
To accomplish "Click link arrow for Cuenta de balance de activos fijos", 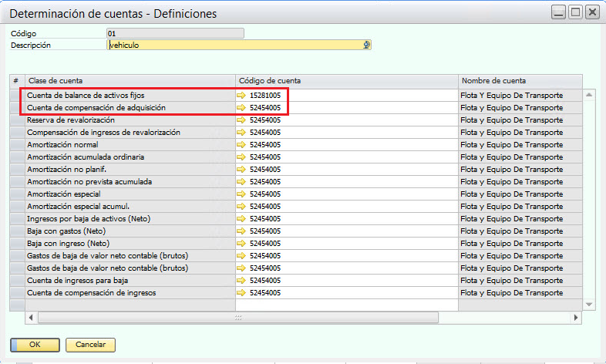I will coord(242,96).
